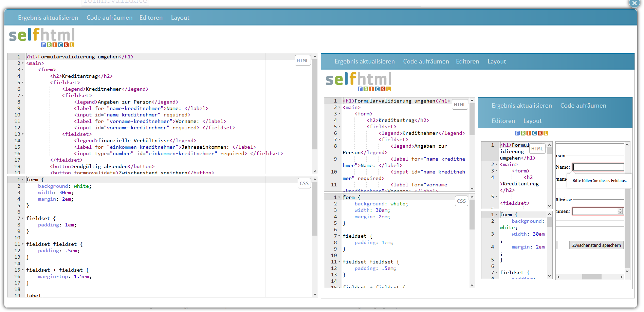
Task: Collapse the fieldset rule fold in the CSS editor
Action: tap(22, 218)
